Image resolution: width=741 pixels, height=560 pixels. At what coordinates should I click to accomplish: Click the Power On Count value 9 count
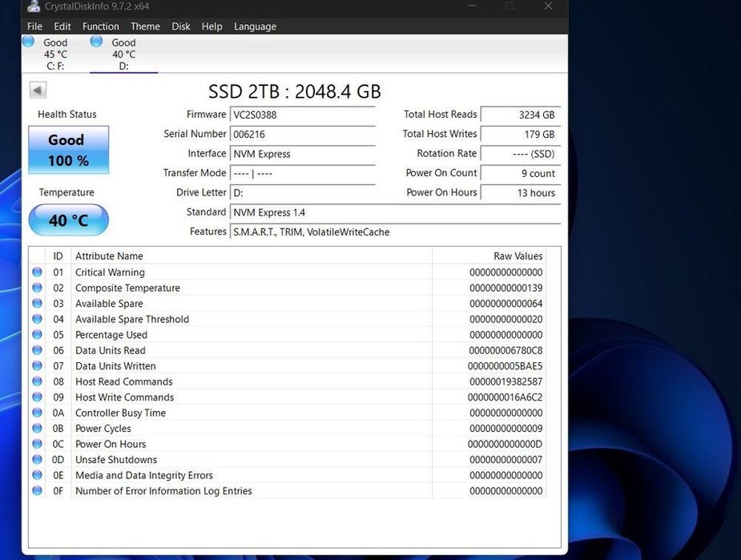pyautogui.click(x=521, y=173)
